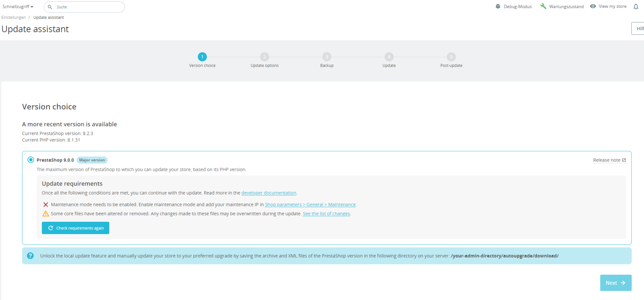644x300 pixels.
Task: Click the Update assistant page title
Action: click(35, 29)
